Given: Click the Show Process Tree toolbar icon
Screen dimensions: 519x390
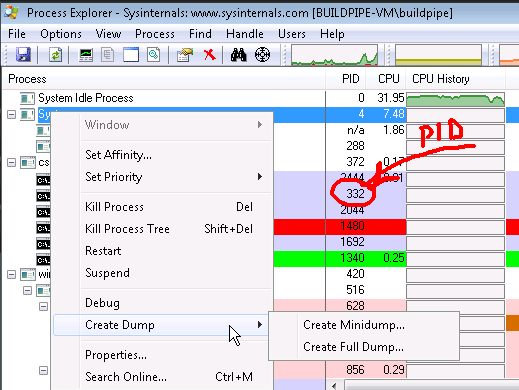Looking at the screenshot, I should point(107,55).
